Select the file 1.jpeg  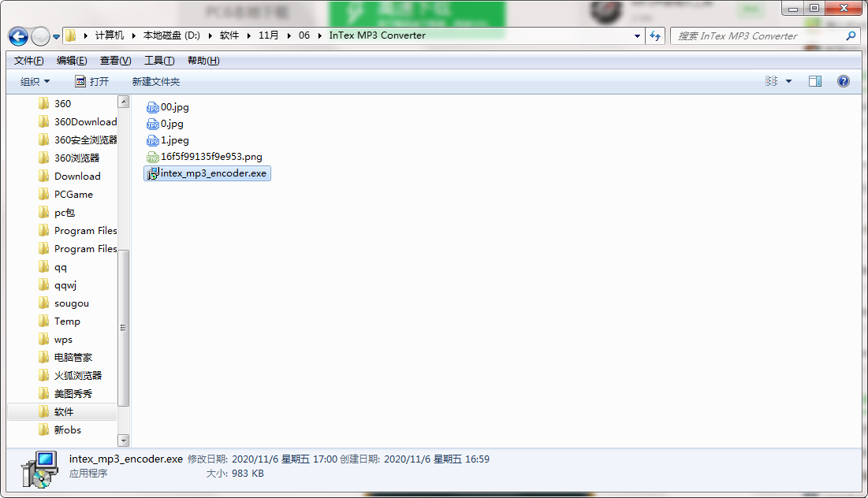click(x=168, y=140)
